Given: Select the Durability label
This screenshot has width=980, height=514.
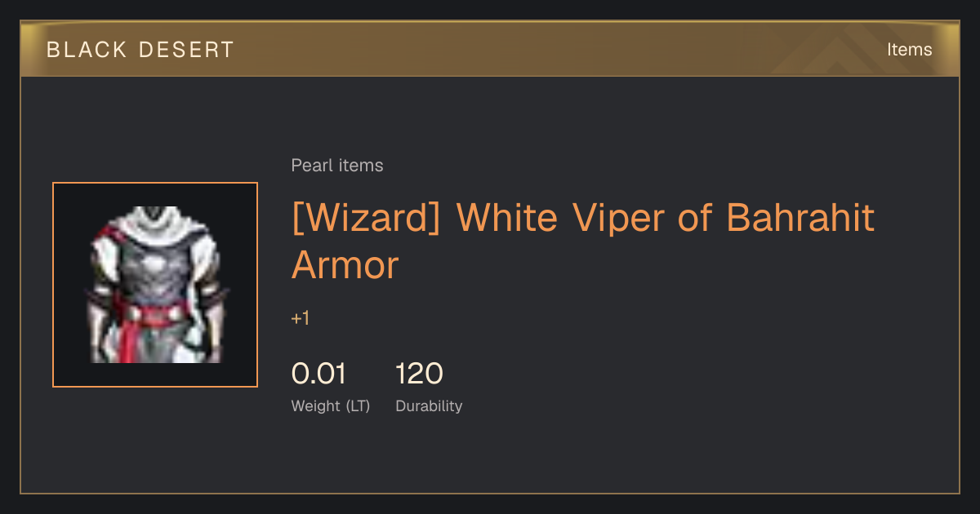Looking at the screenshot, I should pos(429,405).
